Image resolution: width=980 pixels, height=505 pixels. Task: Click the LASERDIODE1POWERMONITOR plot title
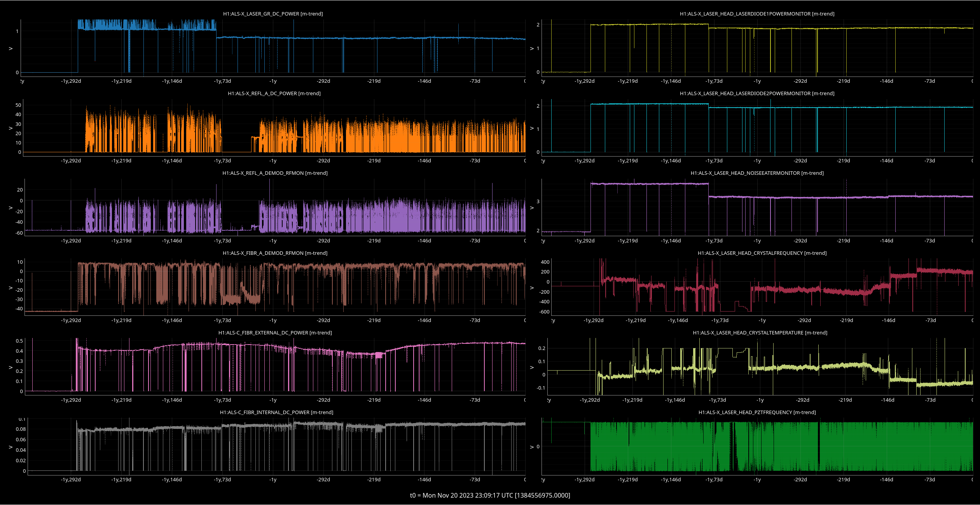point(757,14)
